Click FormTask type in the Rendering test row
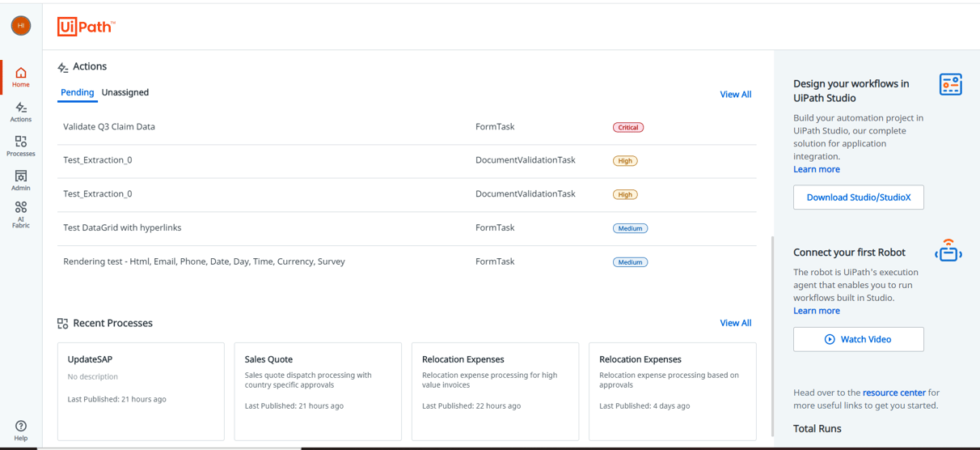 coord(495,262)
